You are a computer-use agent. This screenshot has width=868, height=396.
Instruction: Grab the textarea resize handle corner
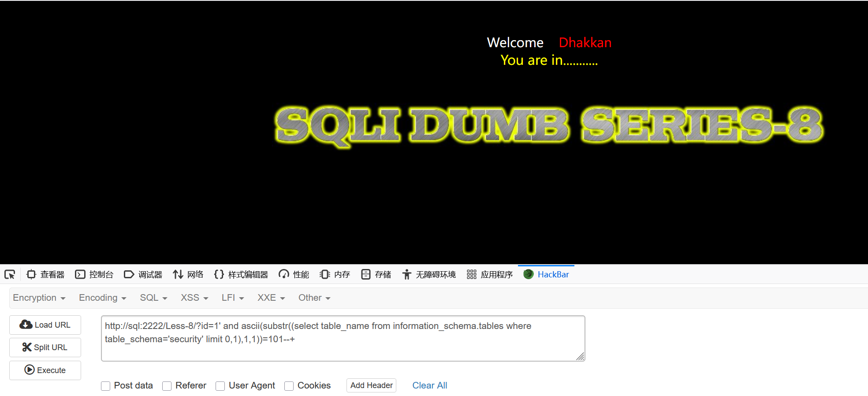(x=580, y=356)
